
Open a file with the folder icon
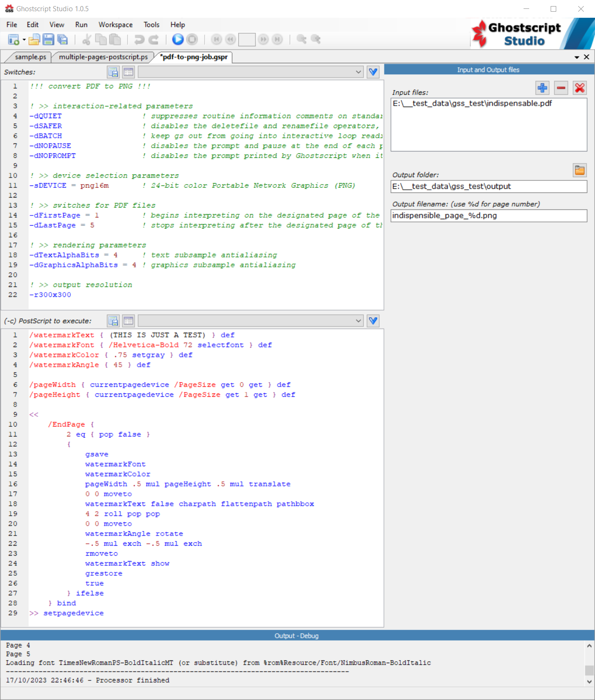point(34,40)
